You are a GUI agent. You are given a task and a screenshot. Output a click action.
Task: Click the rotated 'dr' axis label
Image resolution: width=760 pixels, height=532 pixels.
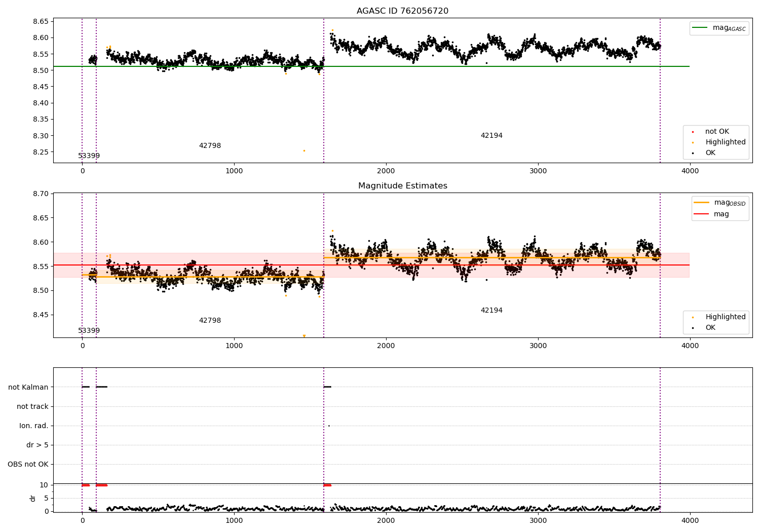(33, 498)
